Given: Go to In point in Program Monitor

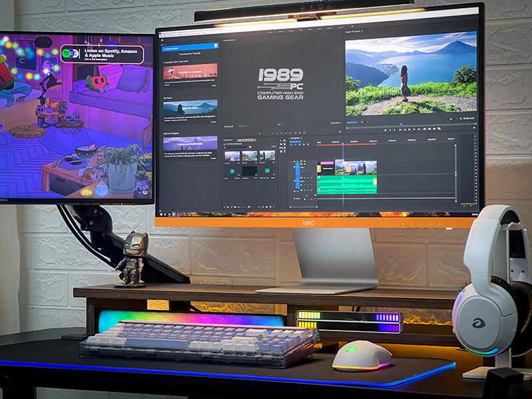Looking at the screenshot, I should pos(400,130).
